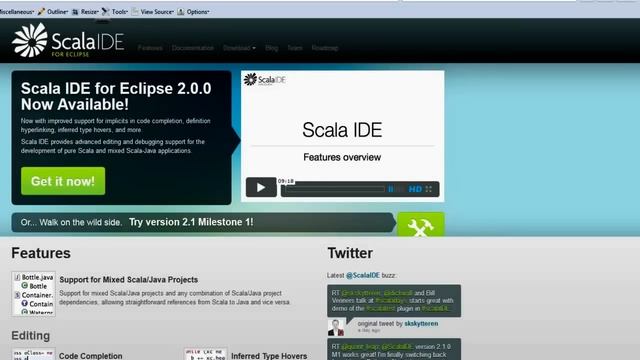Image resolution: width=640 pixels, height=360 pixels.
Task: Click the green Get it now! button
Action: click(x=63, y=181)
